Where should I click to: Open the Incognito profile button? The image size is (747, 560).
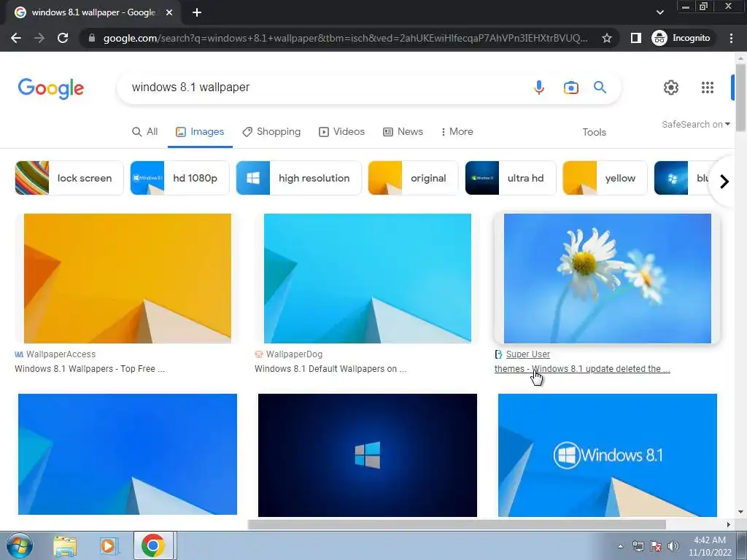pyautogui.click(x=681, y=38)
